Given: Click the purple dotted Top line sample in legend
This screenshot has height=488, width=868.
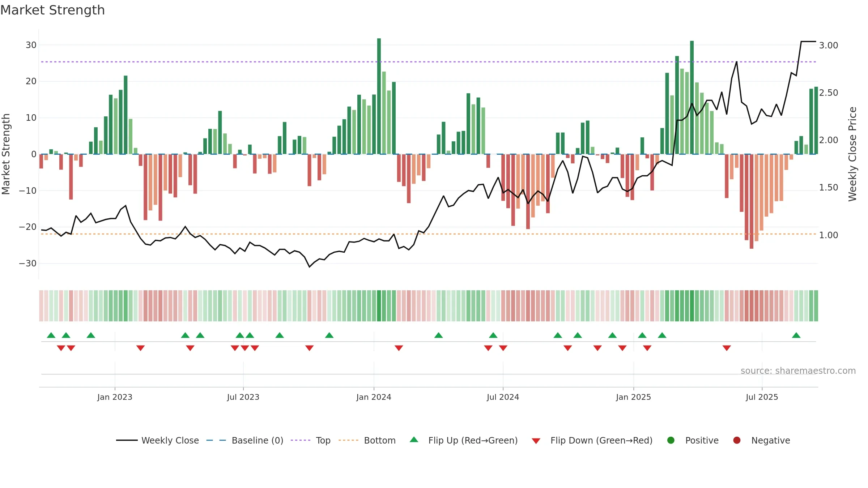Looking at the screenshot, I should tap(301, 440).
